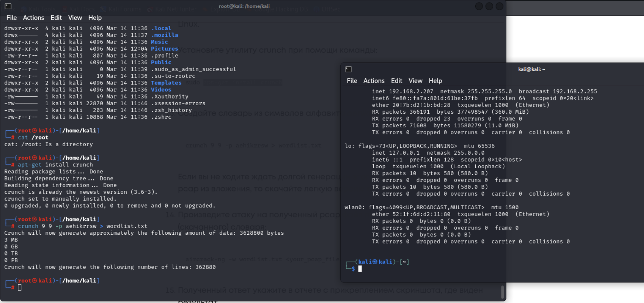Open File menu in kali@kali terminal

click(352, 81)
